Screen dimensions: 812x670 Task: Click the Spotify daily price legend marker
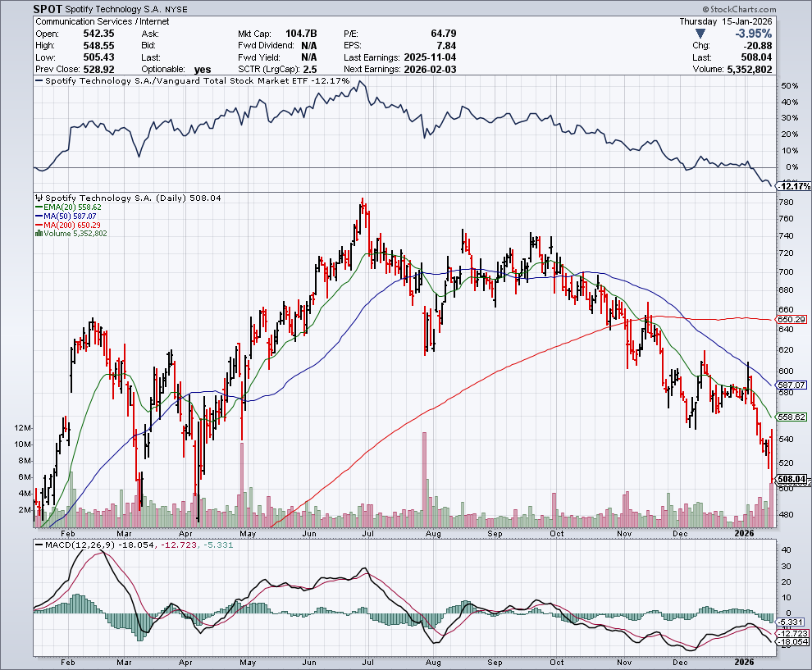tap(37, 198)
